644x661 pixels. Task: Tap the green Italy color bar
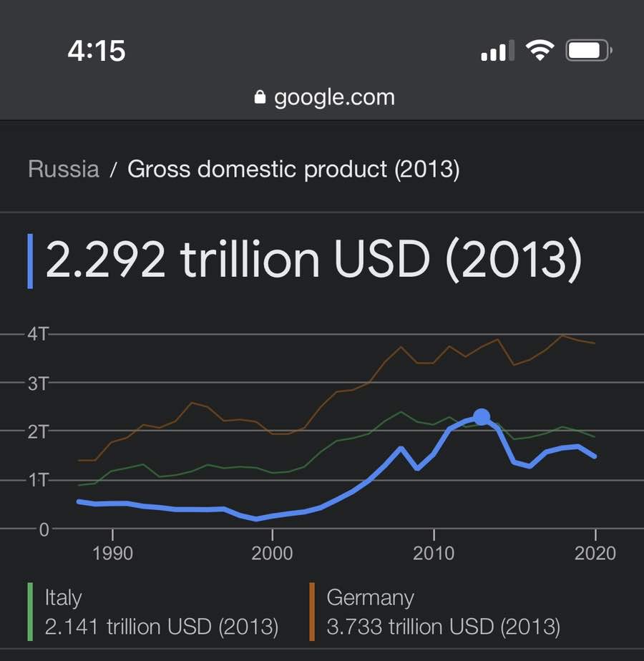pos(30,612)
